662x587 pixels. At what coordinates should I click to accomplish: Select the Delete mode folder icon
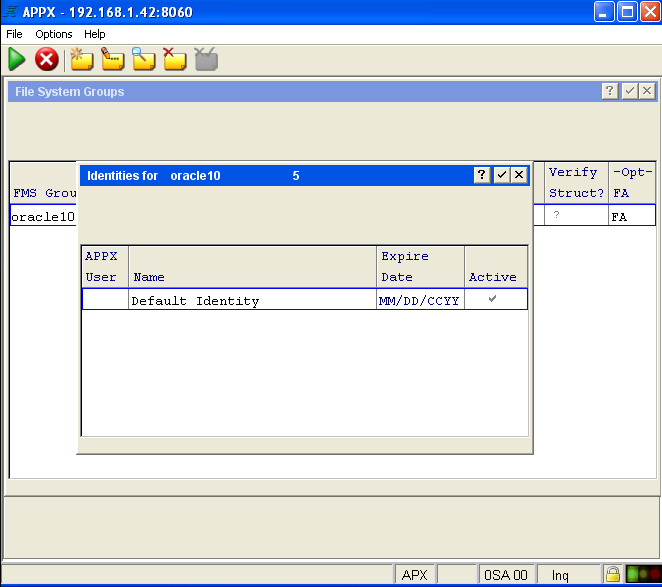click(x=175, y=60)
